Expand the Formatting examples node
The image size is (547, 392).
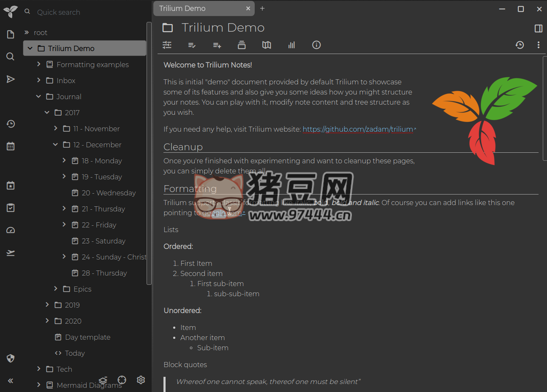38,64
